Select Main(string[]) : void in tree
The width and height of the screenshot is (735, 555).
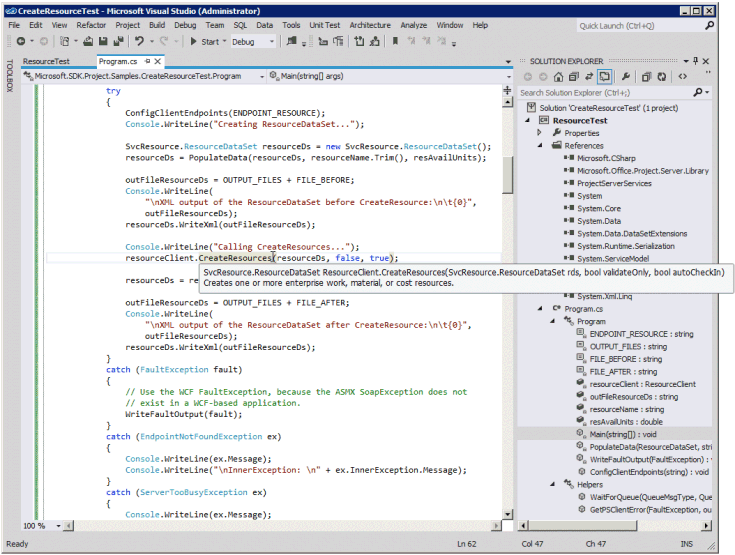[622, 434]
